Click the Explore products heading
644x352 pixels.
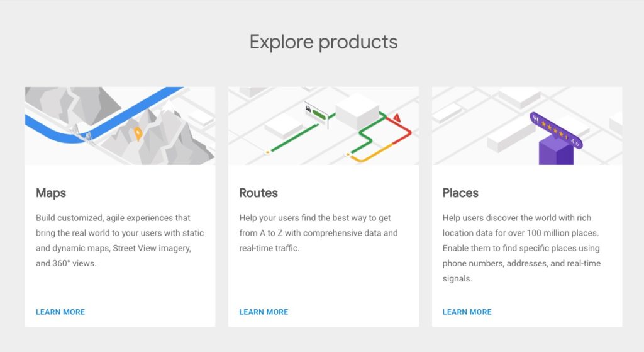pos(323,42)
